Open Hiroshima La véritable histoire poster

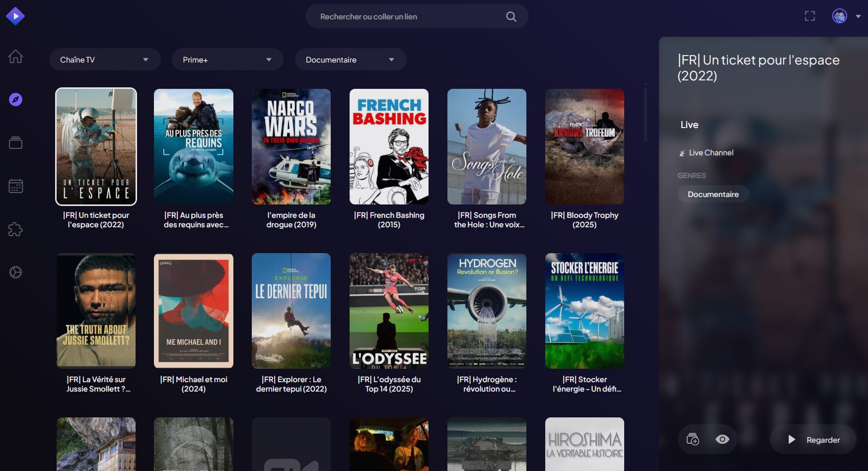(x=584, y=444)
